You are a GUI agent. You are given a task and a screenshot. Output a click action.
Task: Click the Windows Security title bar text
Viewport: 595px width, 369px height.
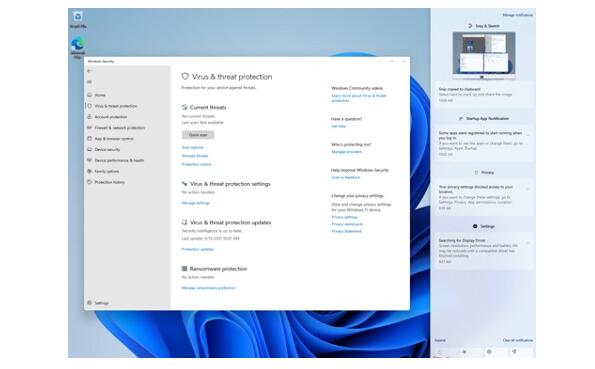tap(101, 61)
